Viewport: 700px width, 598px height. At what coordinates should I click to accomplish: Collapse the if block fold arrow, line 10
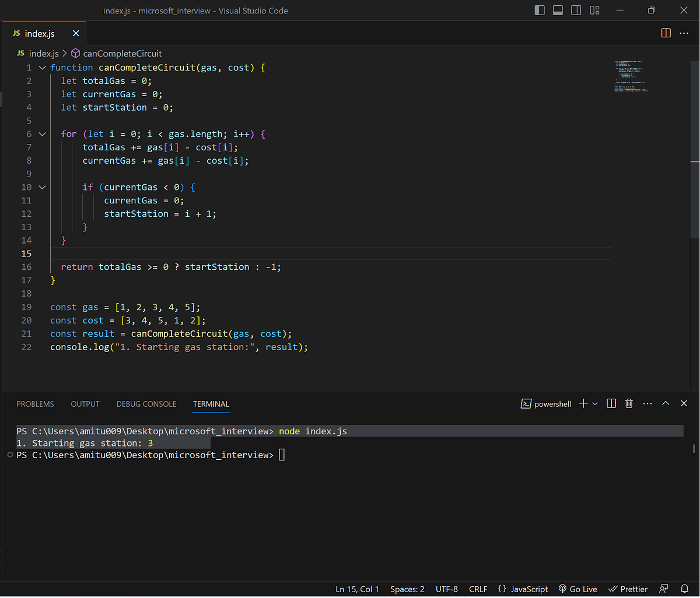coord(42,187)
